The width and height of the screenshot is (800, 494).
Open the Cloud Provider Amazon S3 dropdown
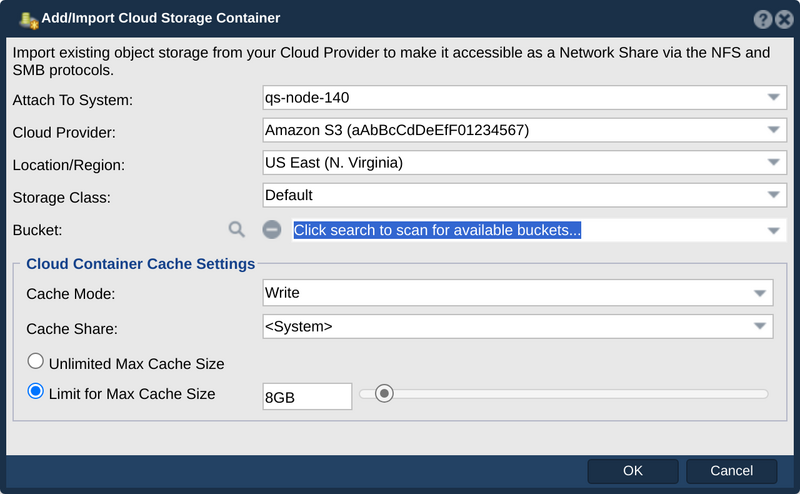pyautogui.click(x=524, y=130)
